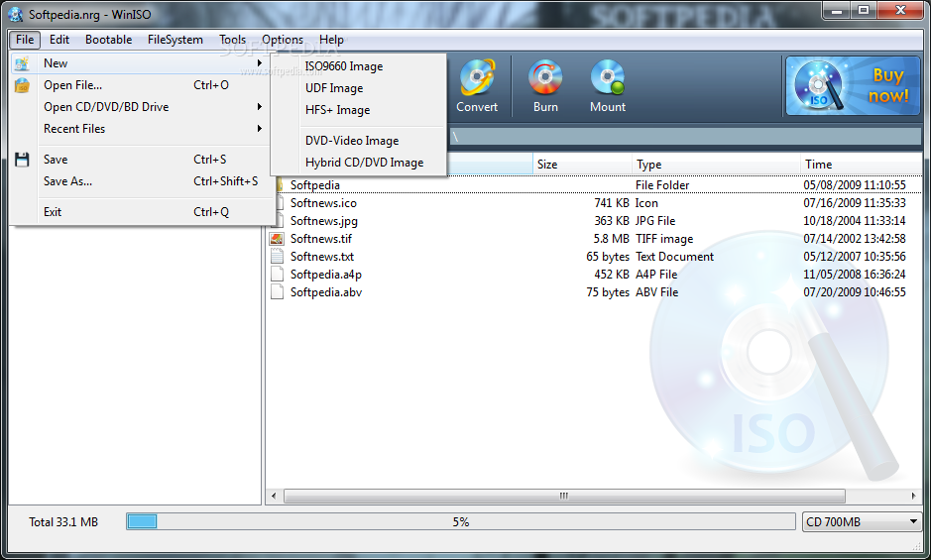Expand the Open CD/DVD/BD Drive submenu
This screenshot has height=560, width=931.
point(141,107)
